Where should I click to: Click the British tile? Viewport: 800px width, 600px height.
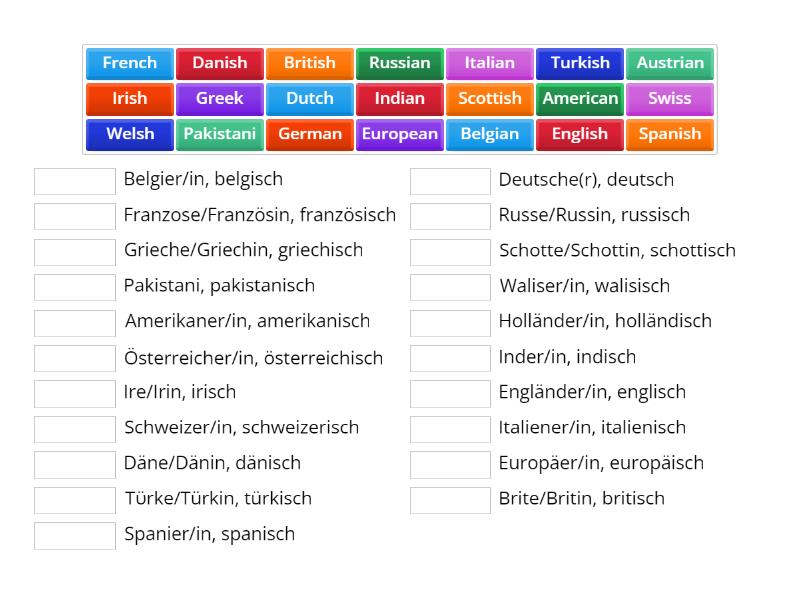(309, 63)
